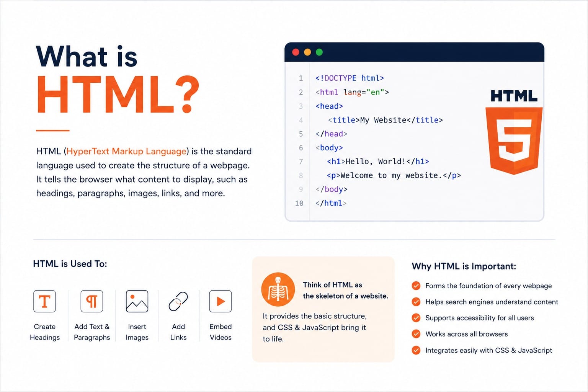This screenshot has height=392, width=588.
Task: Click the "Insert Images" label
Action: (x=137, y=332)
